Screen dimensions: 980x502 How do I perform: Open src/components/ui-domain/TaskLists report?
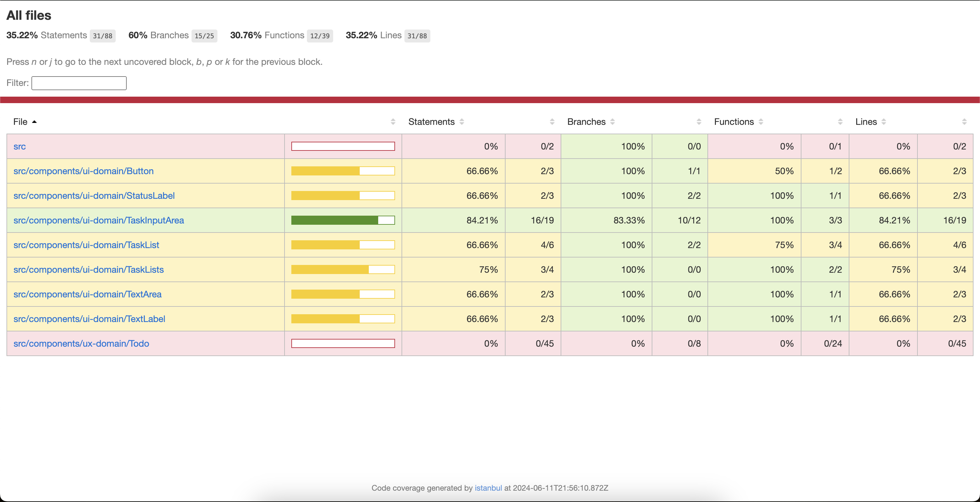point(88,270)
